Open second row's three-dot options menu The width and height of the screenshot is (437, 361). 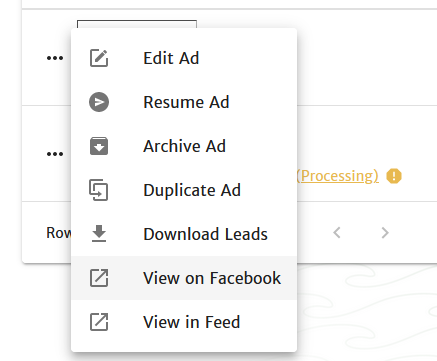click(x=55, y=154)
